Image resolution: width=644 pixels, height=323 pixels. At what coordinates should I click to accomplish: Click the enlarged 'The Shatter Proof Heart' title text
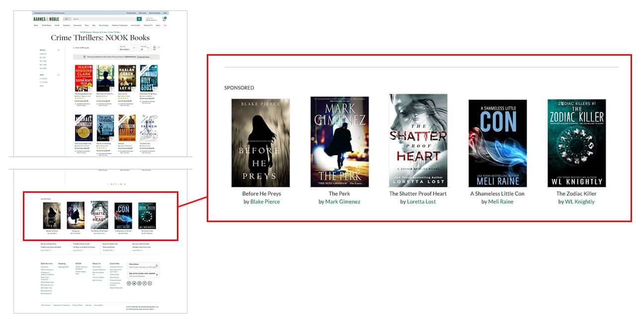pyautogui.click(x=418, y=194)
